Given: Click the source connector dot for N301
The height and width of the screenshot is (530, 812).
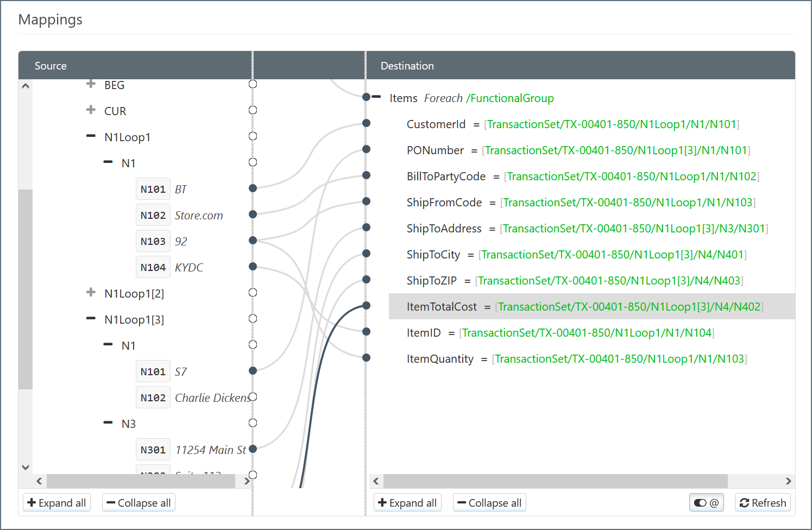Looking at the screenshot, I should coord(253,449).
